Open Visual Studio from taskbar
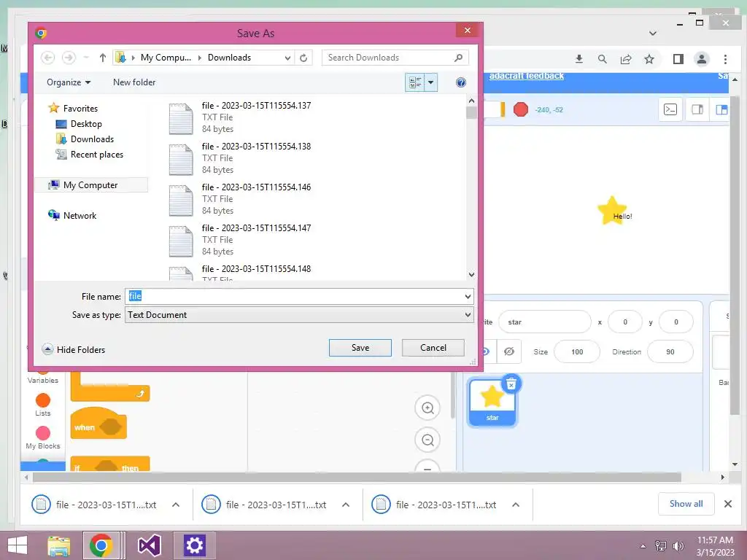Screen dimensions: 747x560 pyautogui.click(x=149, y=545)
